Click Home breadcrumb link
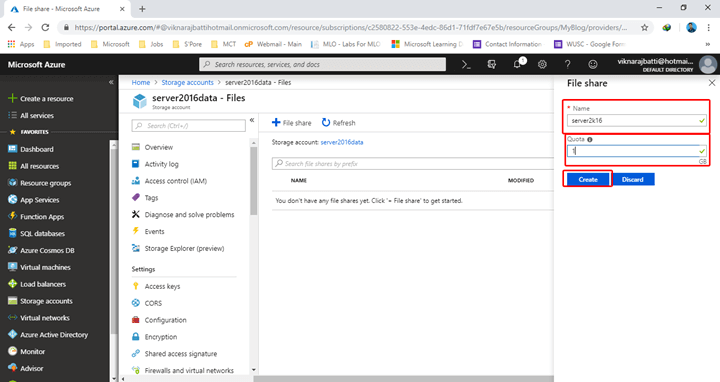 [x=141, y=83]
